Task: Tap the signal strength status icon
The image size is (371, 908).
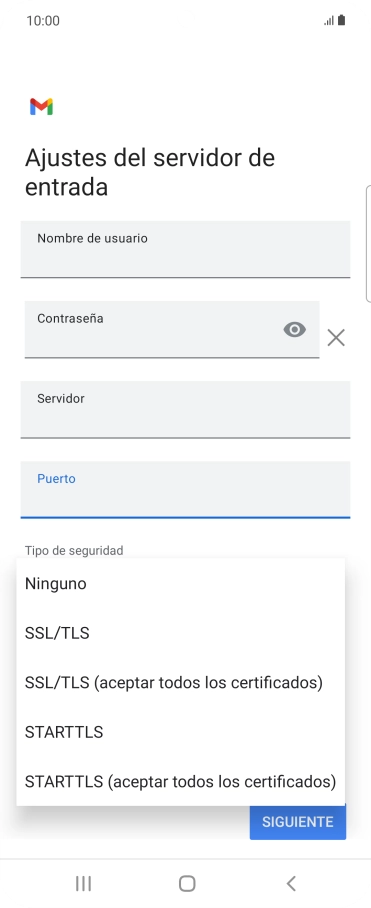Action: pos(329,21)
